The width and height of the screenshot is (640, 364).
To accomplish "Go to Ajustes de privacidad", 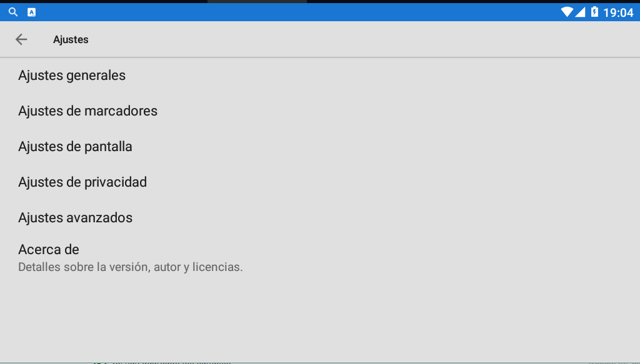I will (x=82, y=182).
